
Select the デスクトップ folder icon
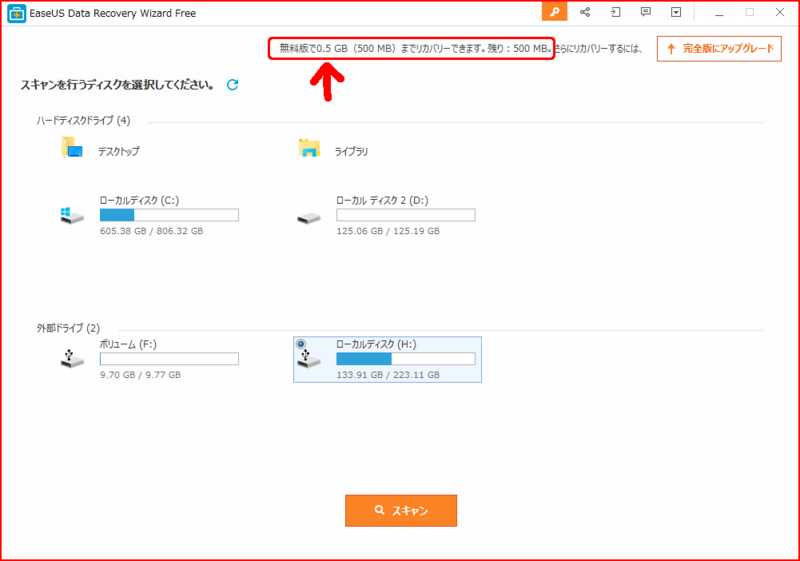pyautogui.click(x=72, y=147)
